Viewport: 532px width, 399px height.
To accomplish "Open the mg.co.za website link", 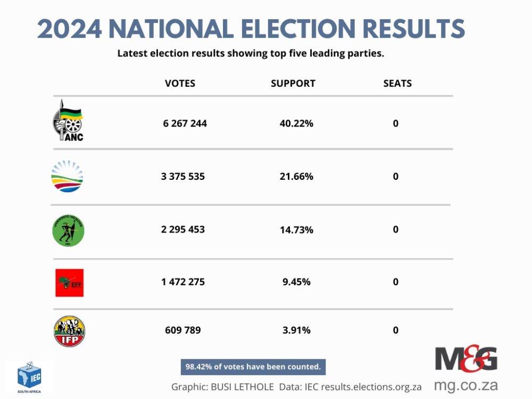I will pos(465,384).
